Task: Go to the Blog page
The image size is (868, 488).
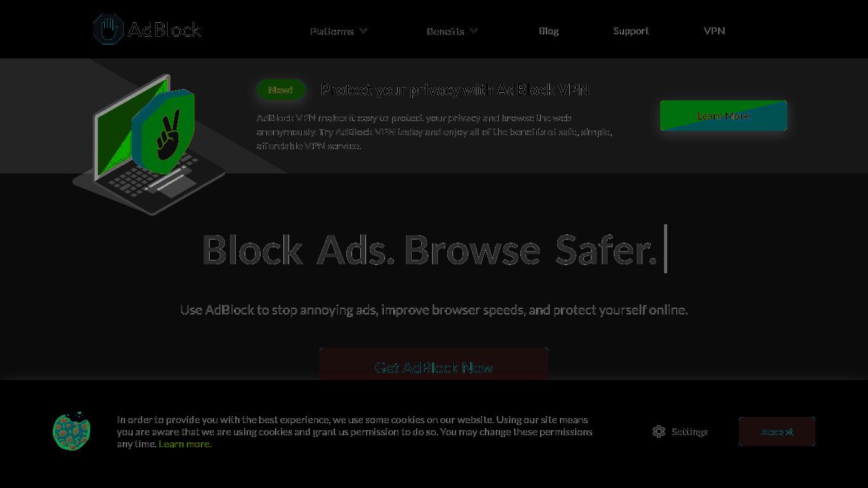Action: pos(548,30)
